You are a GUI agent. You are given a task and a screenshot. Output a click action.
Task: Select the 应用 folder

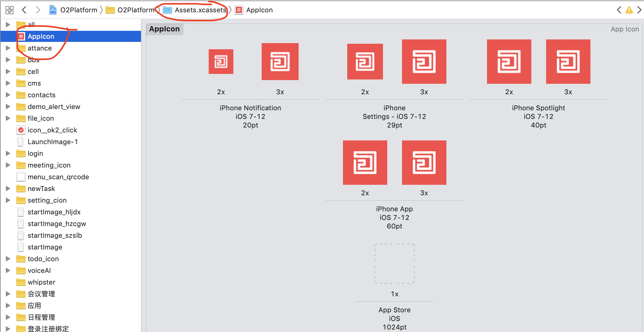point(71,306)
